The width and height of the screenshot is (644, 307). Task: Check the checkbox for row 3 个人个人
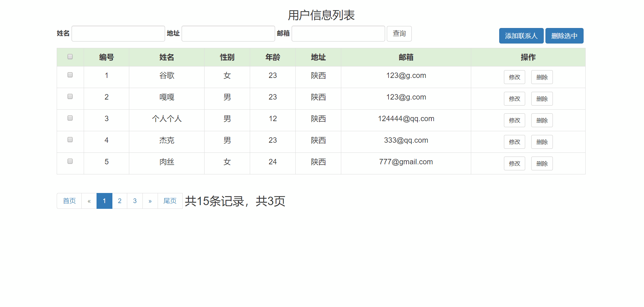tap(70, 118)
